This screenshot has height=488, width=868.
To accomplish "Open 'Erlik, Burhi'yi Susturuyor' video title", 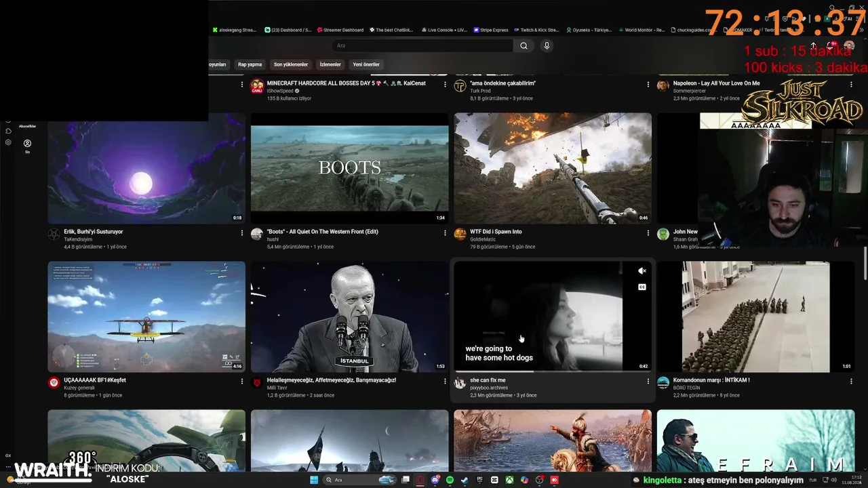I will coord(94,232).
